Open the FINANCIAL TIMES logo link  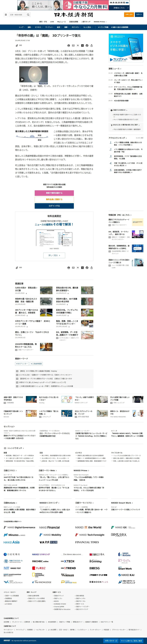click(87, 542)
